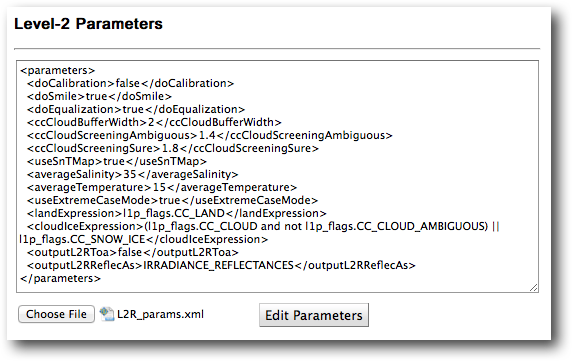Click the averageTemperature 15 line
The image size is (573, 362).
pyautogui.click(x=162, y=187)
